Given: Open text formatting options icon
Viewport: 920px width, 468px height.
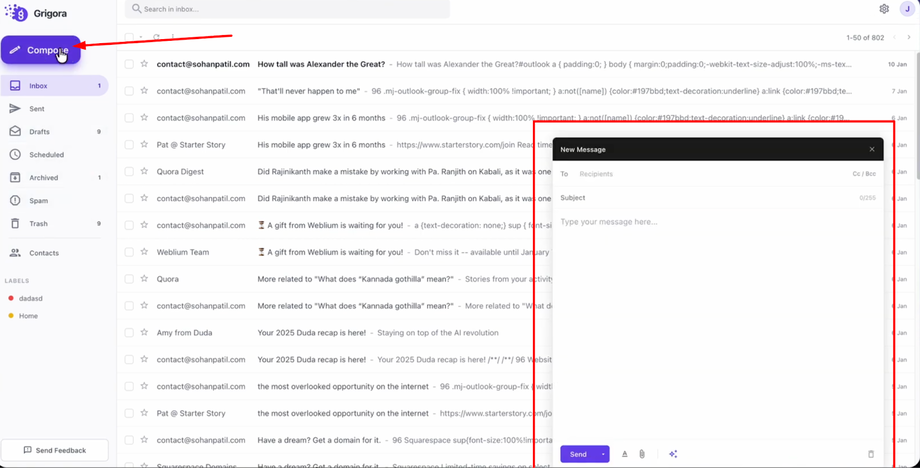Looking at the screenshot, I should point(625,454).
